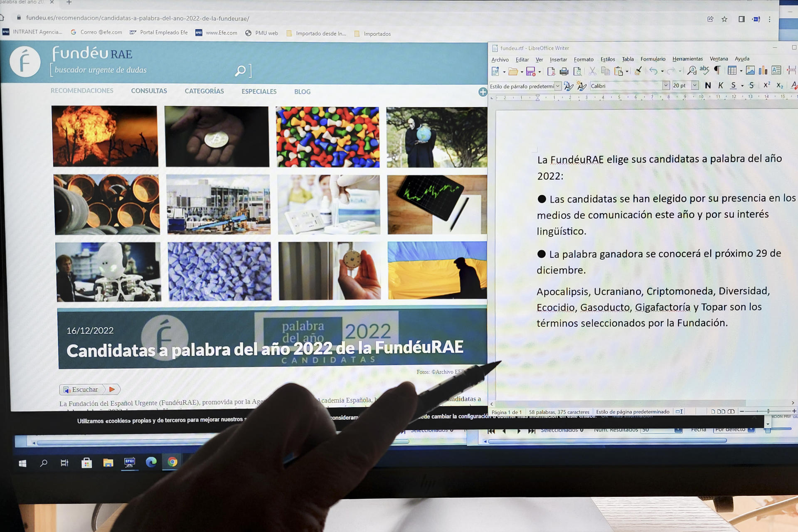The width and height of the screenshot is (798, 532).
Task: Click the website search magnifier icon
Action: tap(240, 71)
